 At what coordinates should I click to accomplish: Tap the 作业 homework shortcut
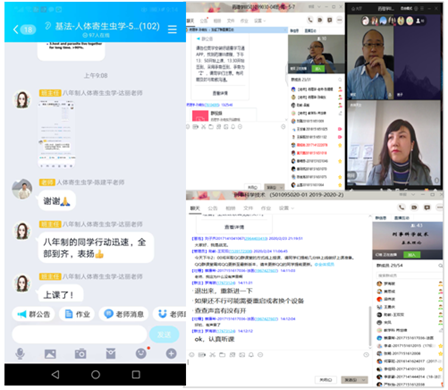(77, 314)
